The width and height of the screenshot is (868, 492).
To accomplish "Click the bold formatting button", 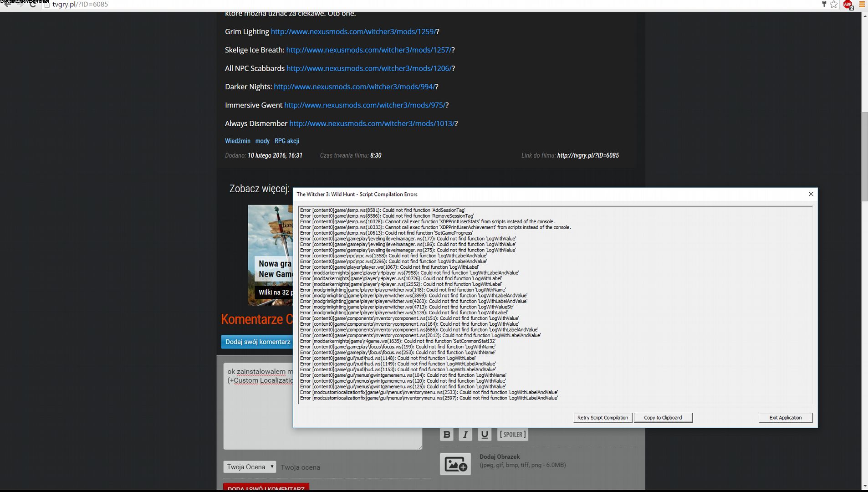I will (446, 435).
